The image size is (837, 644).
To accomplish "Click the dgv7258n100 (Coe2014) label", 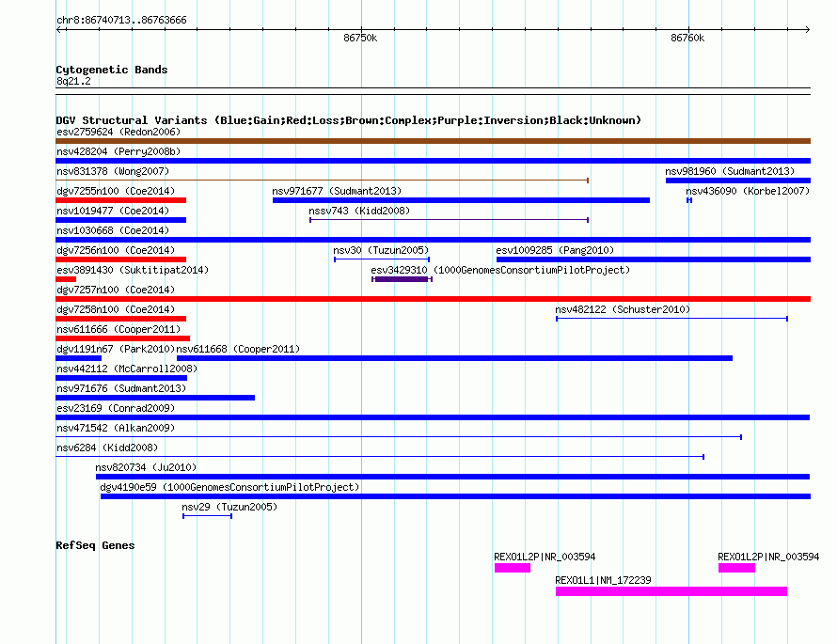I will [x=116, y=309].
